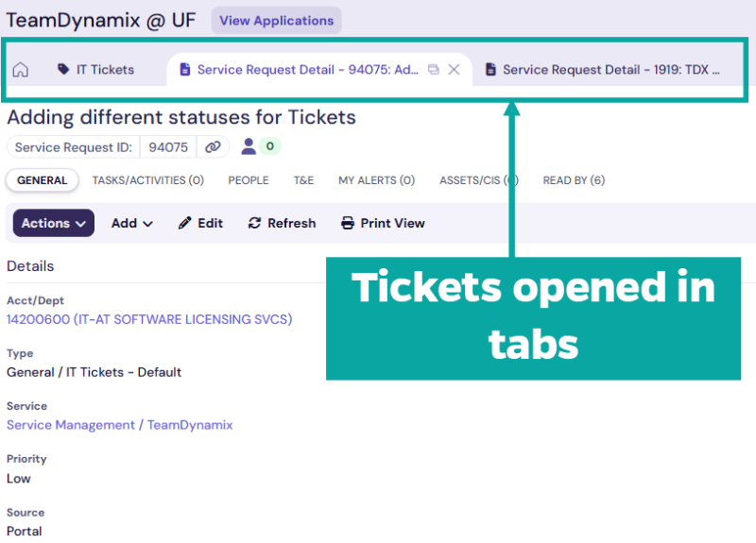Click the Service Request ID label
This screenshot has height=543, width=756.
pyautogui.click(x=74, y=147)
